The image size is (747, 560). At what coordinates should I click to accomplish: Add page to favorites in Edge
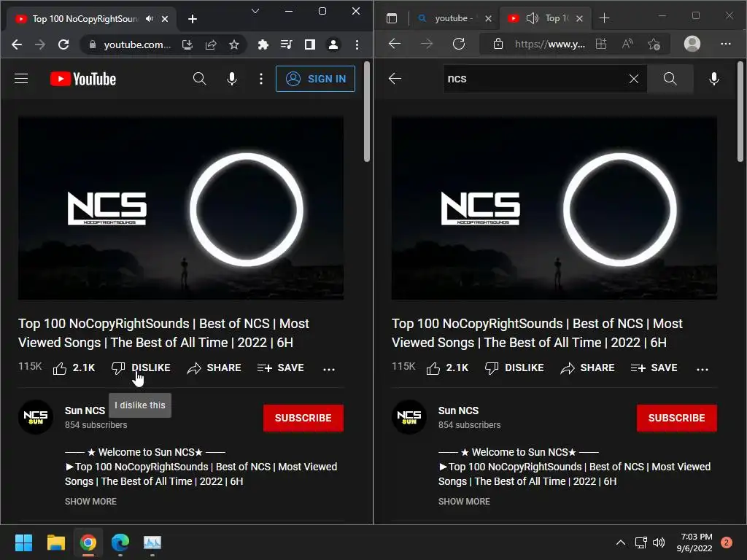(654, 44)
